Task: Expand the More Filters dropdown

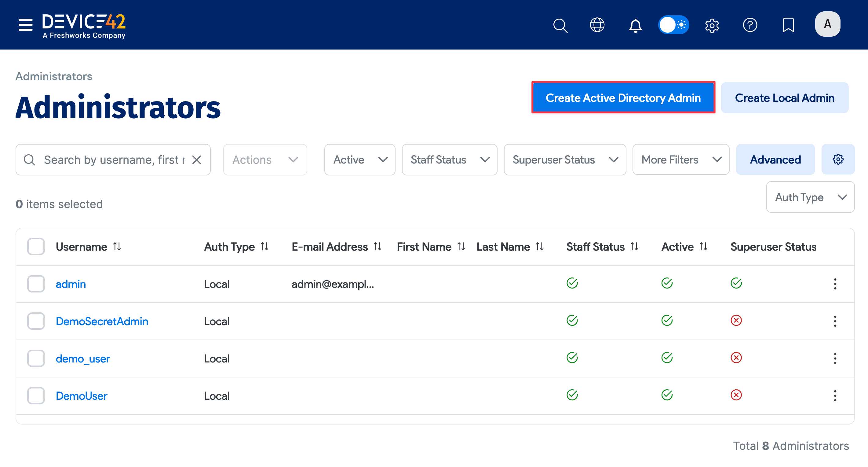Action: click(680, 160)
